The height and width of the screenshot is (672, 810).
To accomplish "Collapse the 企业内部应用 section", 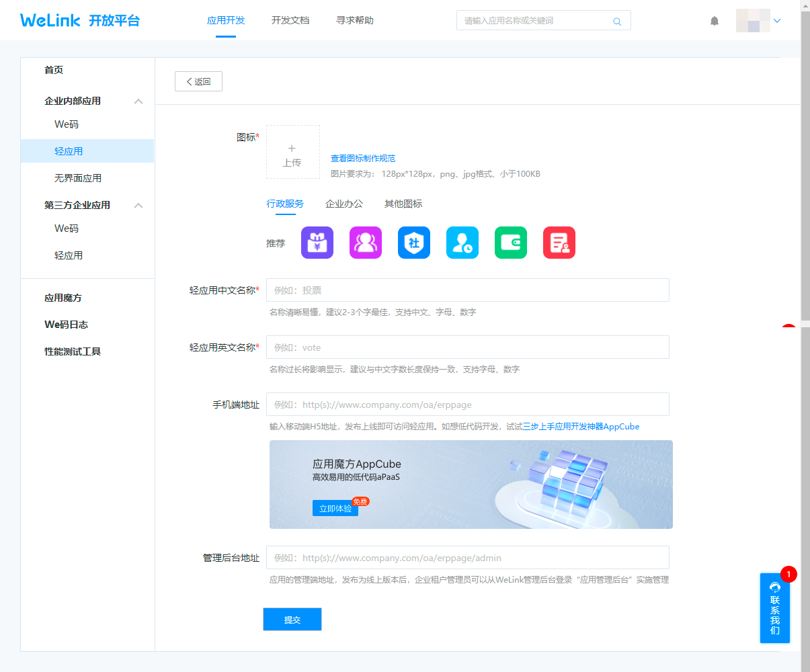I will [x=138, y=101].
